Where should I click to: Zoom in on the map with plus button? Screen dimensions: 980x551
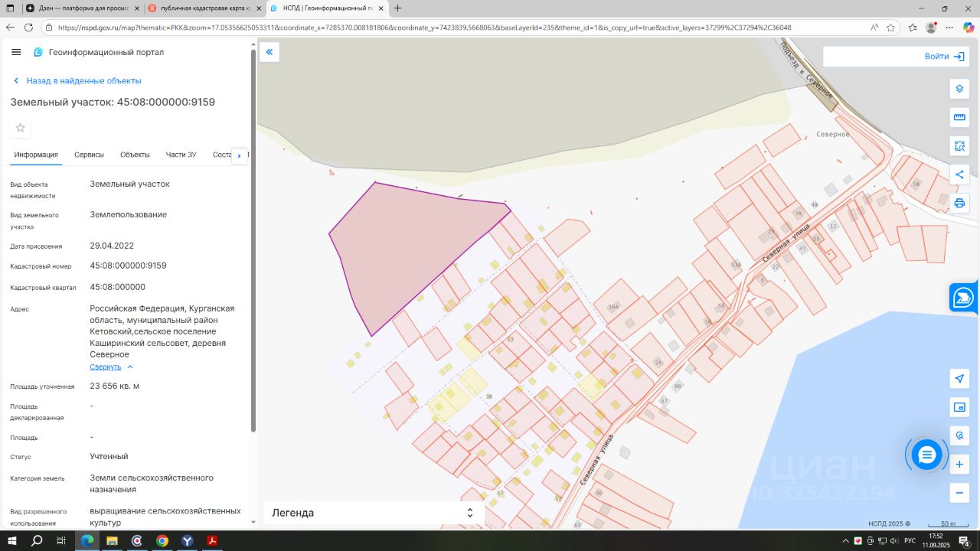(959, 465)
